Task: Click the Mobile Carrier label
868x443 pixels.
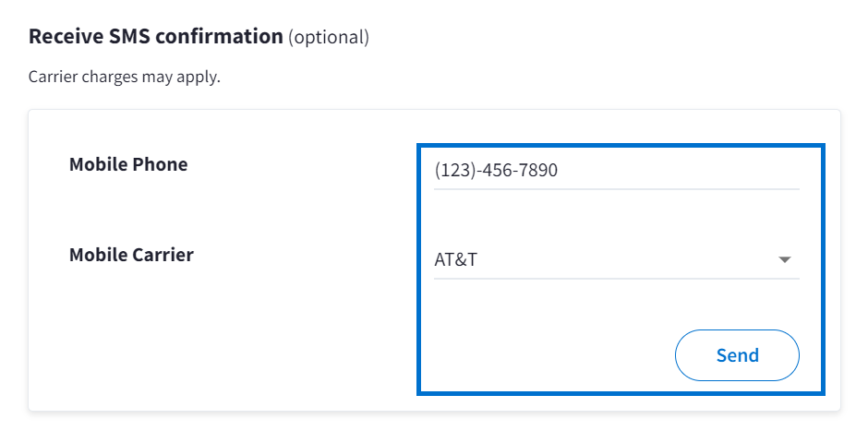Action: point(131,255)
